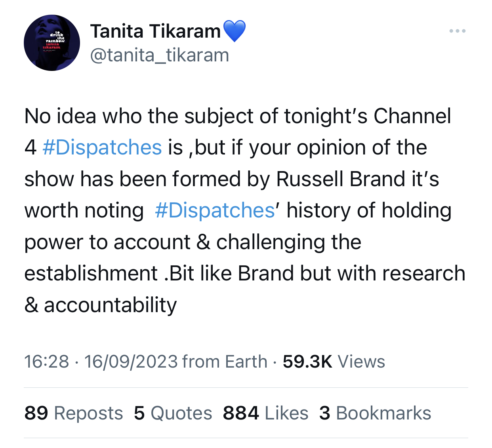492x448 pixels.
Task: Select the 'from Earth' location text
Action: click(225, 361)
